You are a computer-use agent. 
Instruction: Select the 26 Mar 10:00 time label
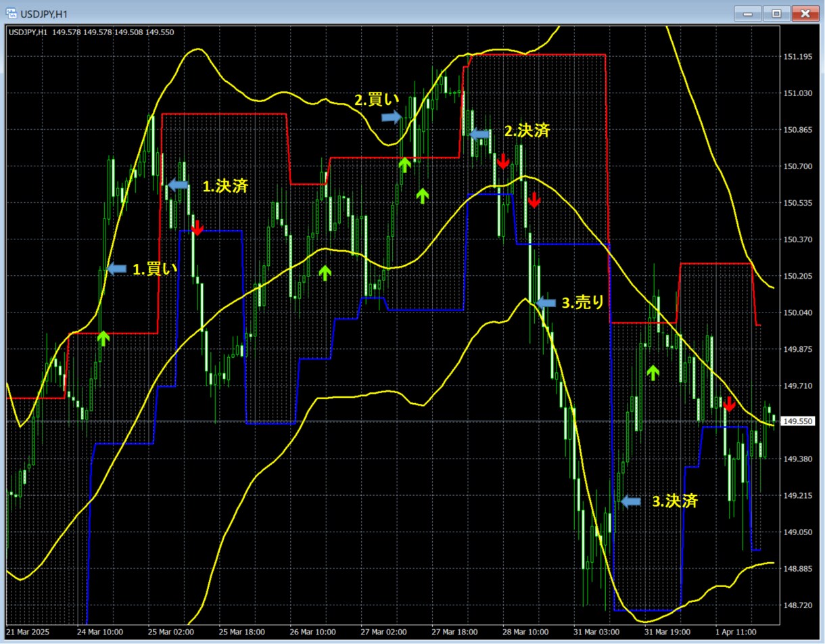[312, 631]
